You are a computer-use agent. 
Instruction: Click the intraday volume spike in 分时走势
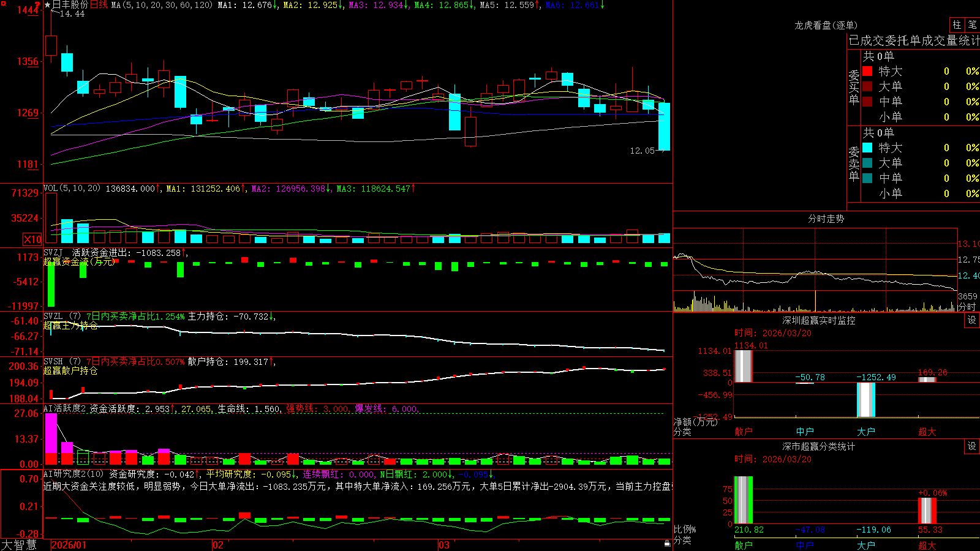click(815, 300)
